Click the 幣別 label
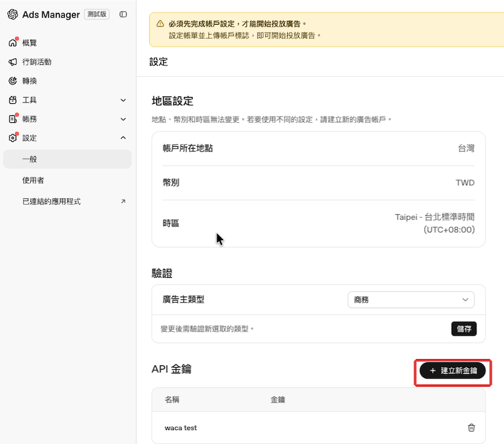This screenshot has height=444, width=504. (x=171, y=183)
